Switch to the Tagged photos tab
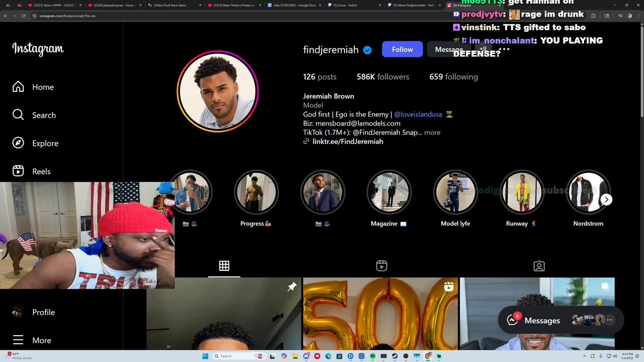Screen dimensions: 644x362 [539, 265]
